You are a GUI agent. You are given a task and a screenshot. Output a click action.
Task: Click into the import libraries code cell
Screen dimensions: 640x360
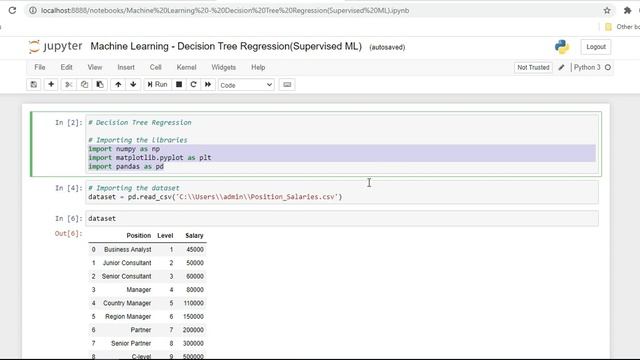[x=342, y=144]
